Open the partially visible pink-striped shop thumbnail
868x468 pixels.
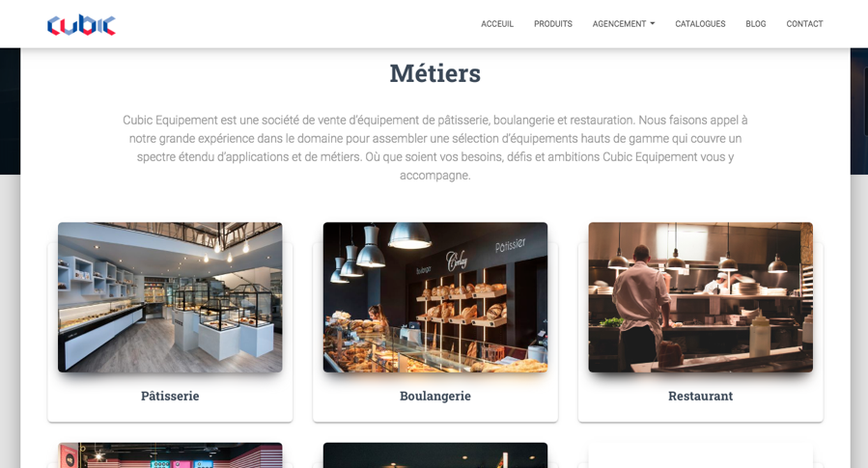point(170,455)
